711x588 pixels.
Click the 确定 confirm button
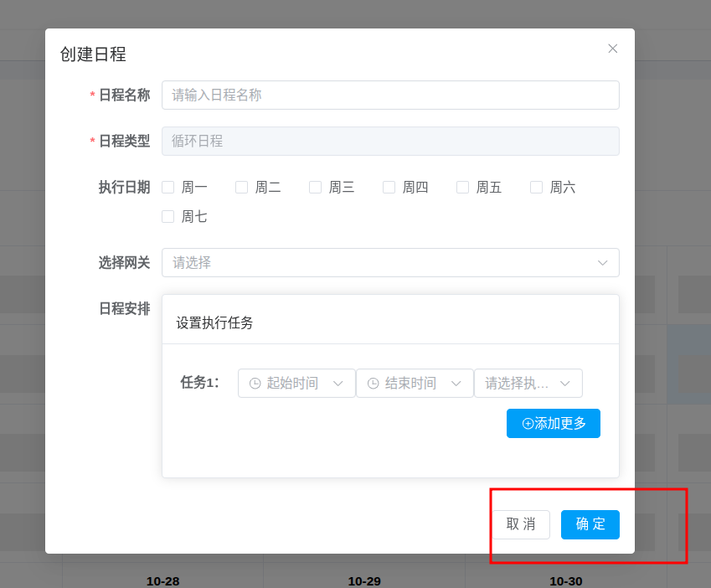coord(590,524)
